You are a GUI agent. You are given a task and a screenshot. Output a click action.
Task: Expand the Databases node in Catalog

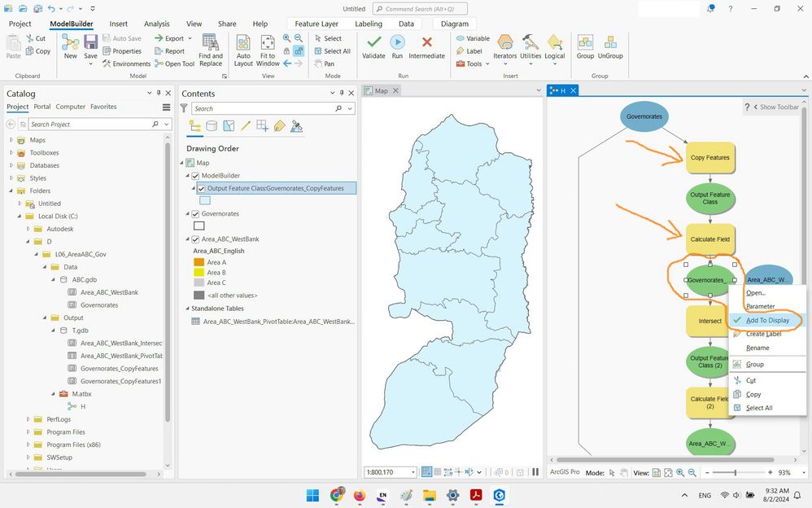pos(11,165)
